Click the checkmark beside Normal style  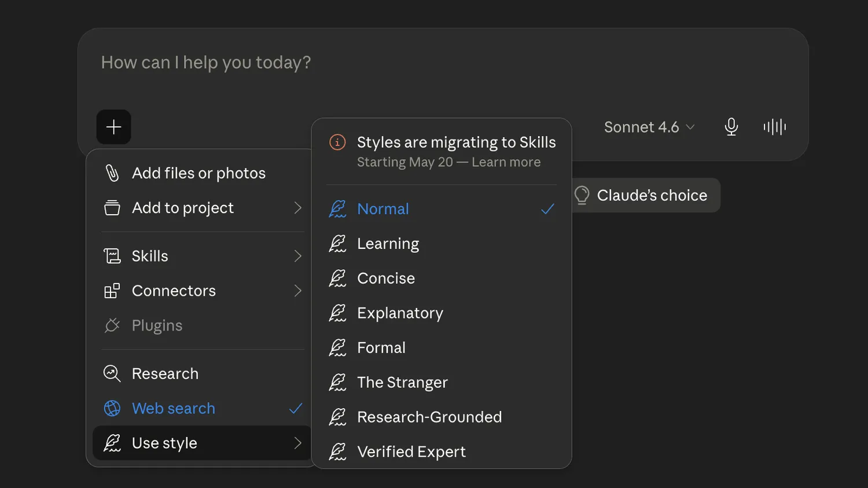(547, 209)
